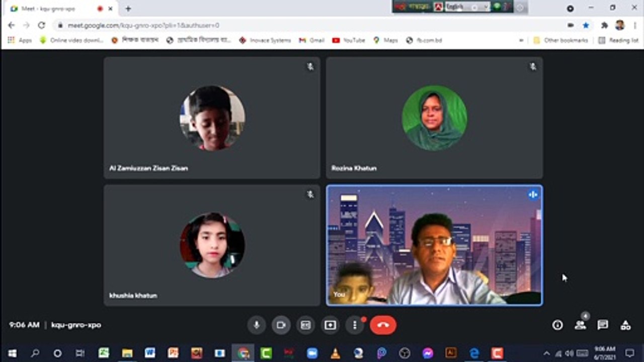This screenshot has width=644, height=362.
Task: Open language dropdown English in floating toolbar
Action: pyautogui.click(x=467, y=7)
